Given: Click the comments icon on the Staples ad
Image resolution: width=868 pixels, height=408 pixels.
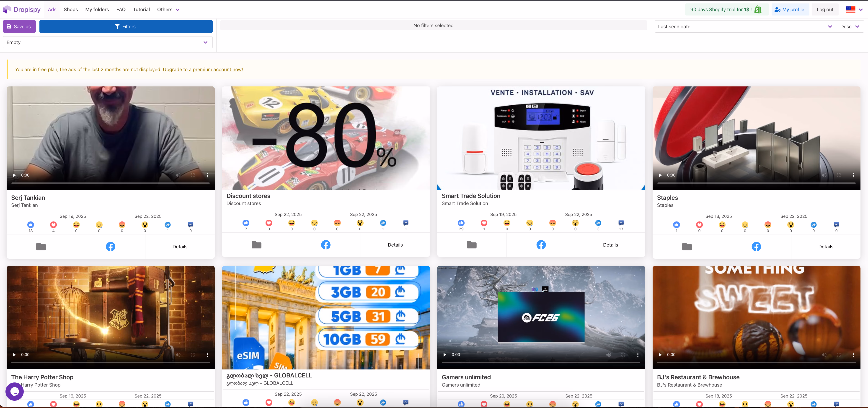Looking at the screenshot, I should [837, 225].
